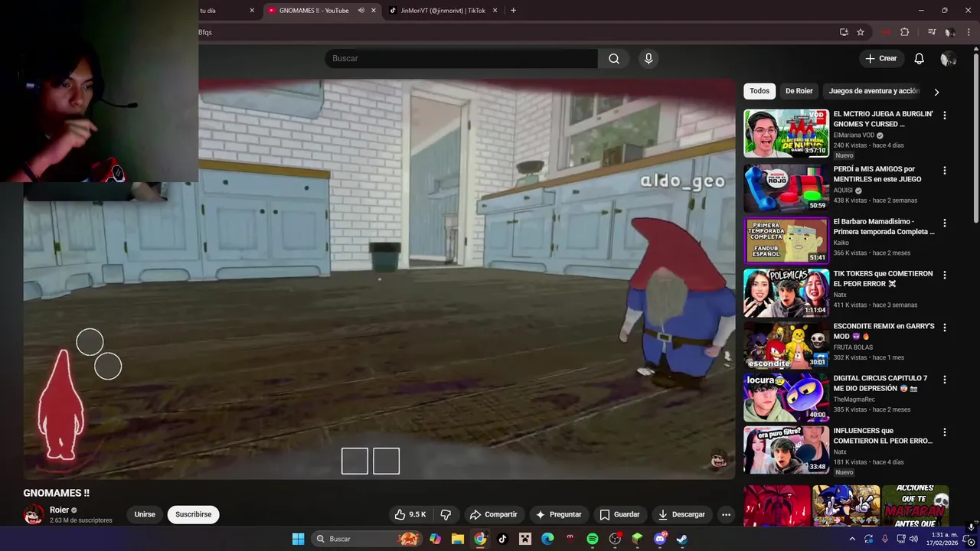Save the video with Guardar
The height and width of the screenshot is (551, 980).
pos(619,514)
